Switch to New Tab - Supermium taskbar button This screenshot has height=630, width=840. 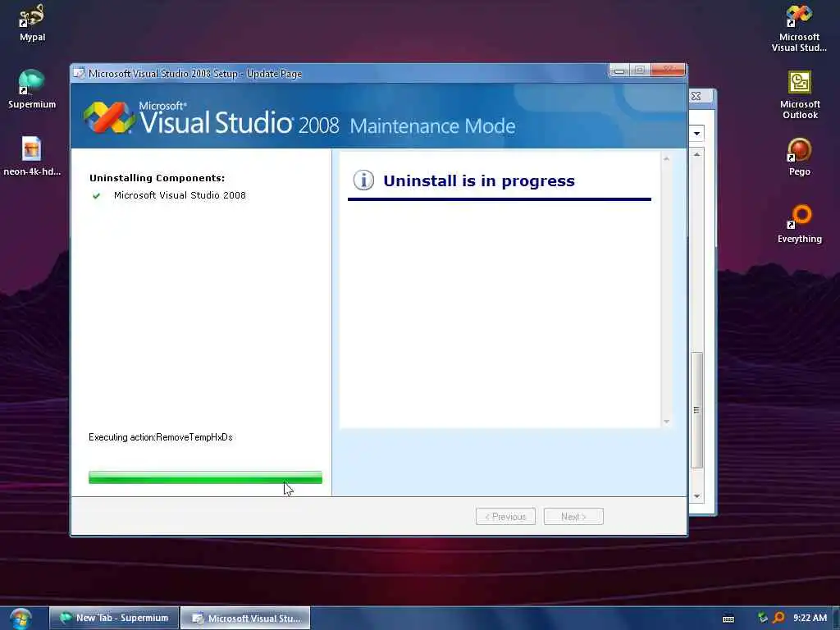113,618
